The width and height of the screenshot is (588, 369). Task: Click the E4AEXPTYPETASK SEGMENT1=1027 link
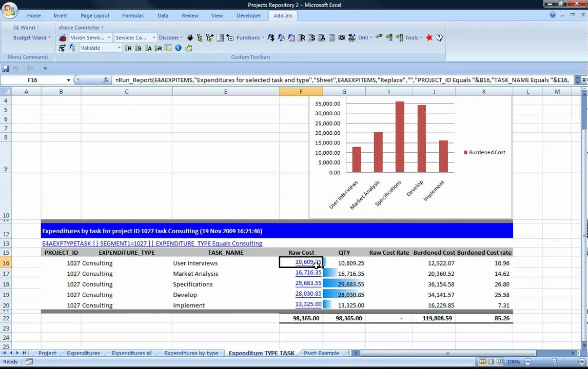(x=152, y=243)
